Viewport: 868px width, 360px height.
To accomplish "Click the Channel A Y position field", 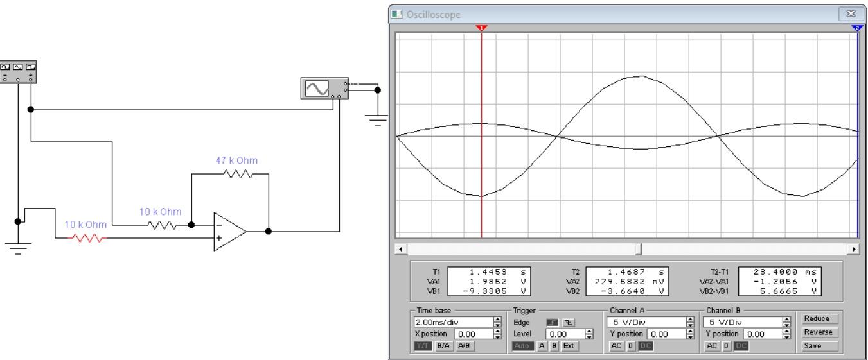I will coord(666,334).
